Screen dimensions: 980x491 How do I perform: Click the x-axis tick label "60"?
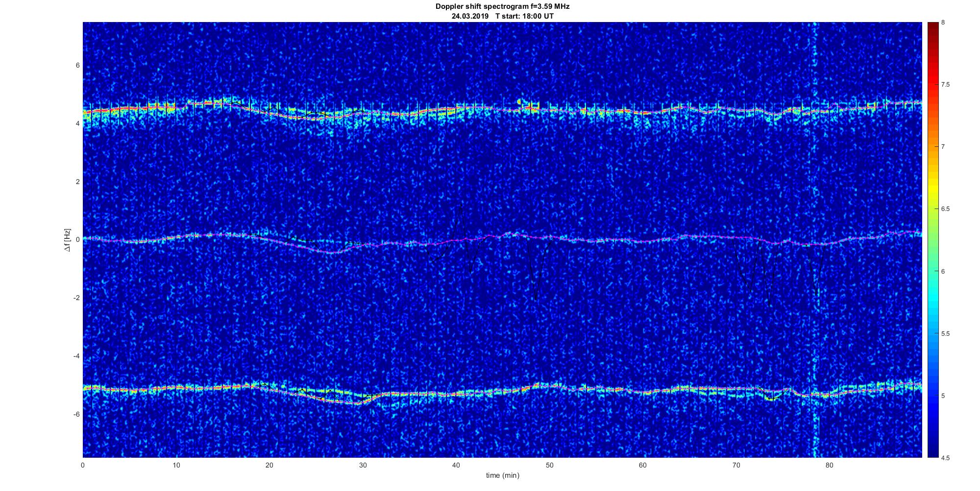[643, 465]
